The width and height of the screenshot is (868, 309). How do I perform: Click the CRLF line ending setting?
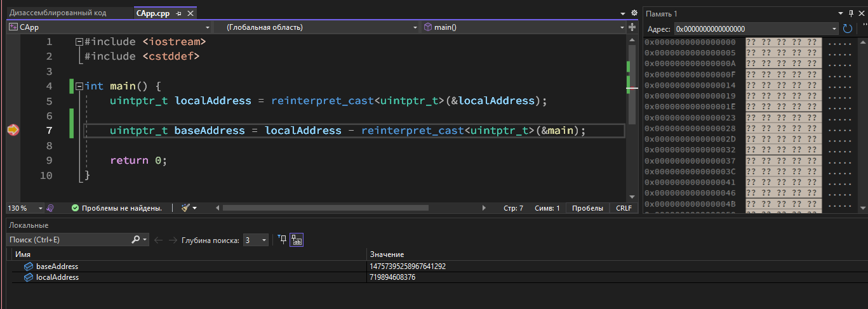[624, 208]
